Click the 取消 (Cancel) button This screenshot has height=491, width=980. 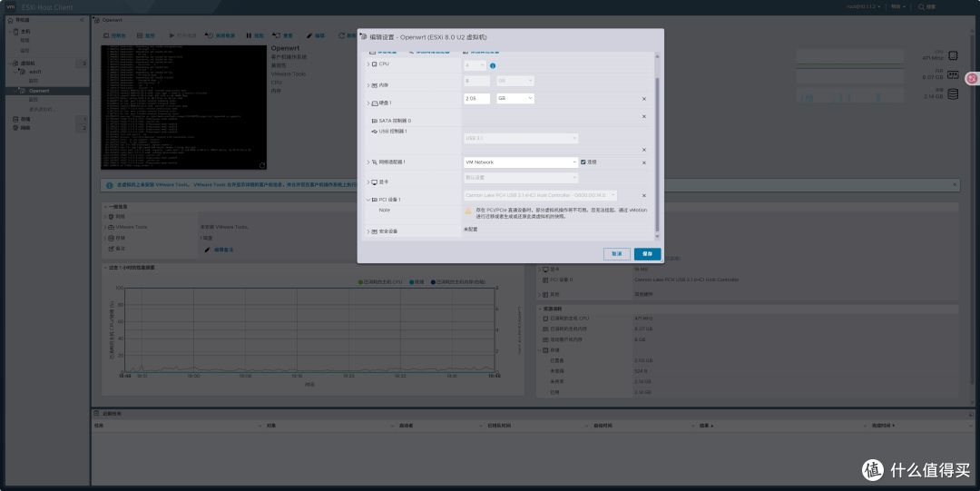pos(616,254)
